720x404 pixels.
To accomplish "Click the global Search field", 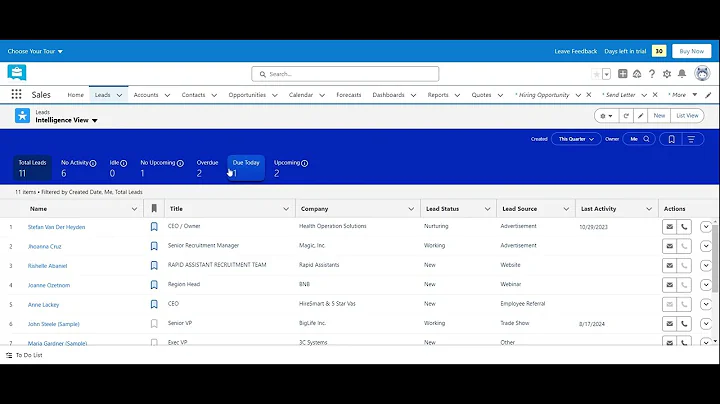I will [x=345, y=74].
